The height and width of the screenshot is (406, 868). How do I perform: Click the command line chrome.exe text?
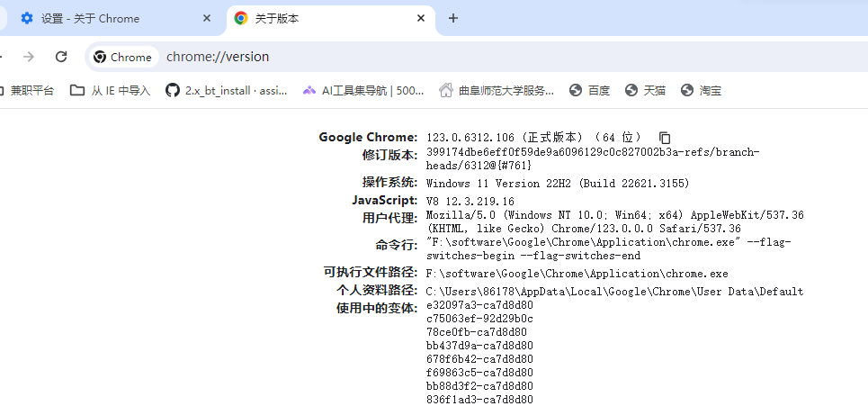coord(609,248)
